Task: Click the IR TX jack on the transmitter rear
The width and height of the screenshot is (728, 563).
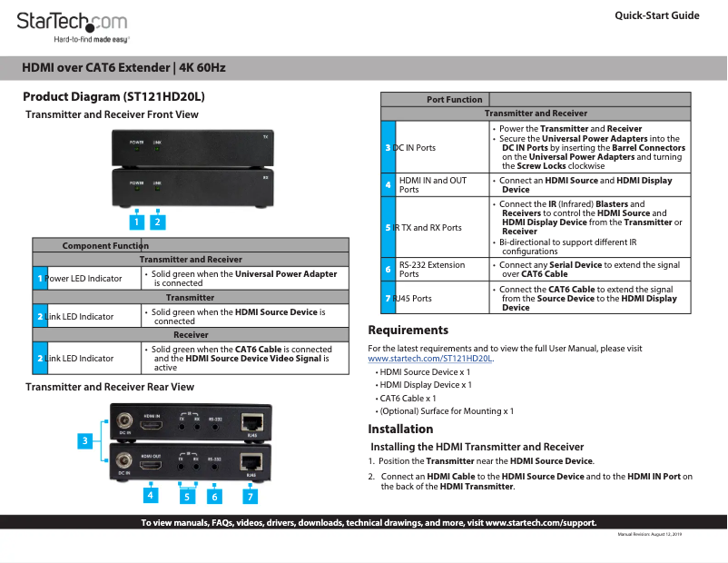Action: 182,427
